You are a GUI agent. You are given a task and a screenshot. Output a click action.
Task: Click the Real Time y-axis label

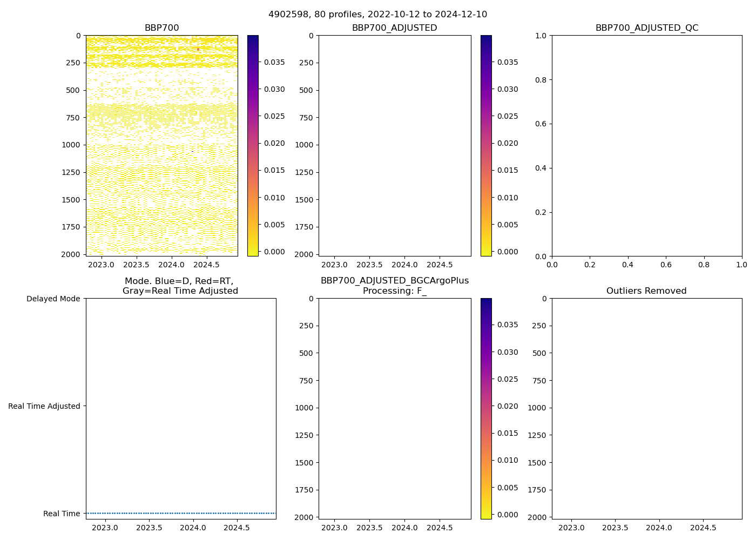62,514
